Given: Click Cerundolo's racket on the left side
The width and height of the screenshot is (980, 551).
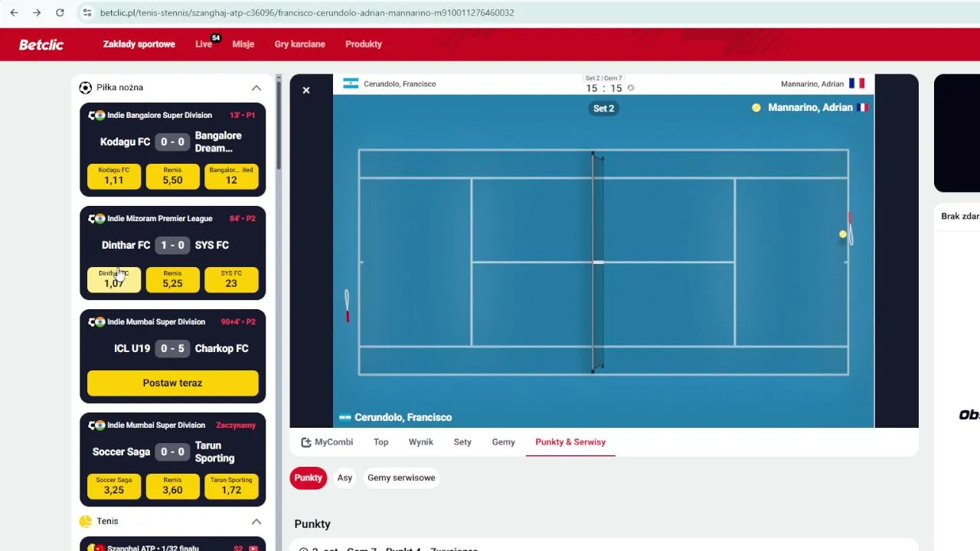Looking at the screenshot, I should [347, 305].
